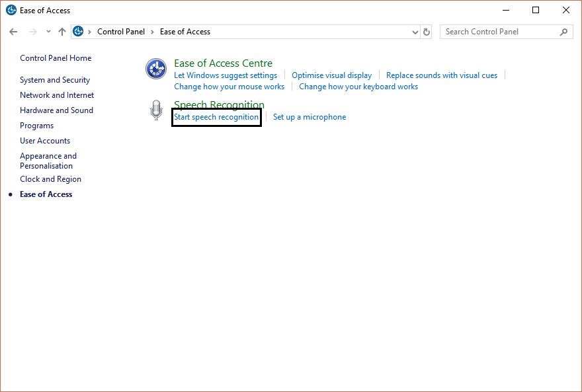
Task: Select Ease of Access in sidebar
Action: [46, 194]
